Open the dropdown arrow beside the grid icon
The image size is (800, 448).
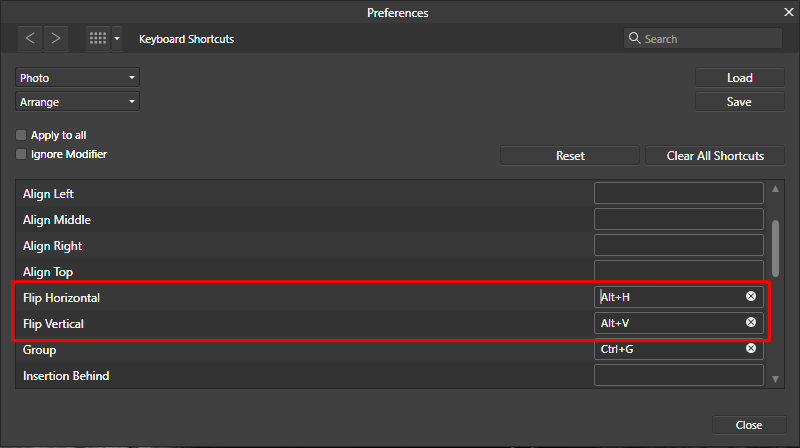pyautogui.click(x=118, y=39)
